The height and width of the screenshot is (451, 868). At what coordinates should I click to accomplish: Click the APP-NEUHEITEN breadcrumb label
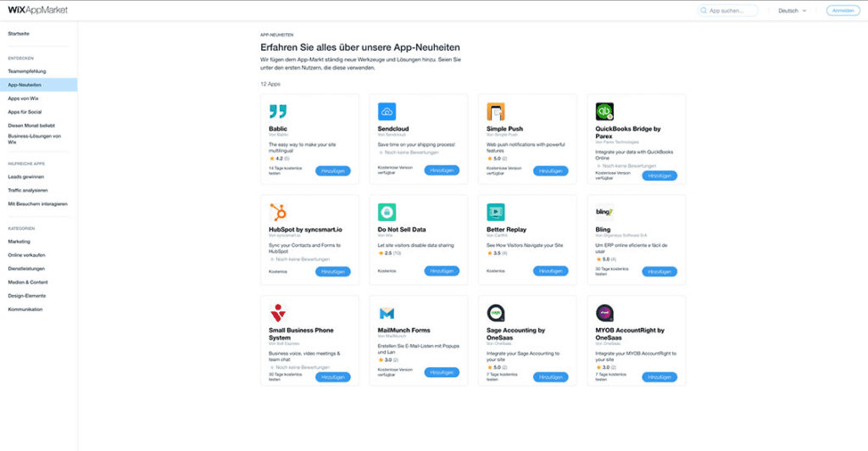277,35
